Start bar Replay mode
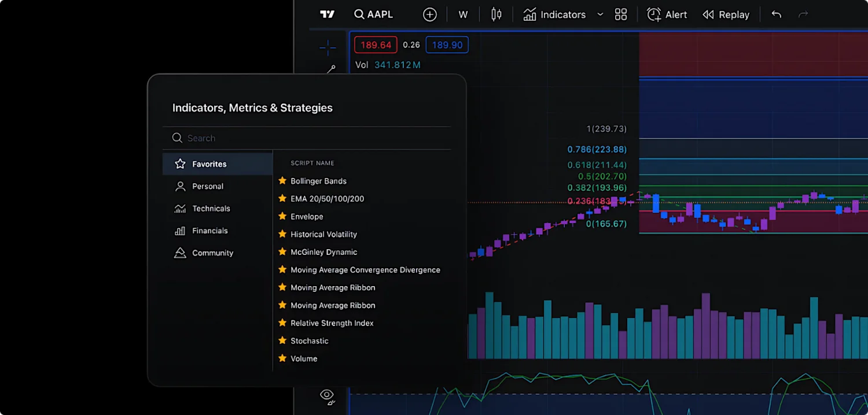 tap(726, 14)
